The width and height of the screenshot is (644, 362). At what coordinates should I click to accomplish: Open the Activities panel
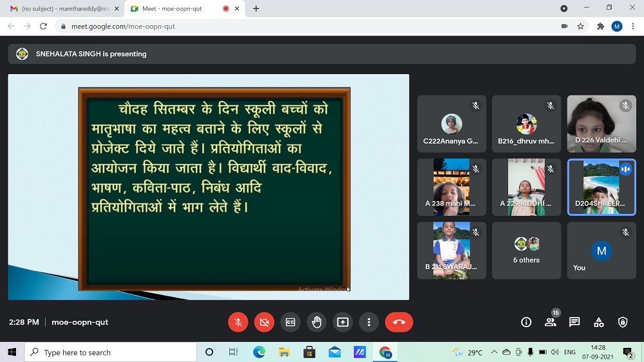coord(599,322)
